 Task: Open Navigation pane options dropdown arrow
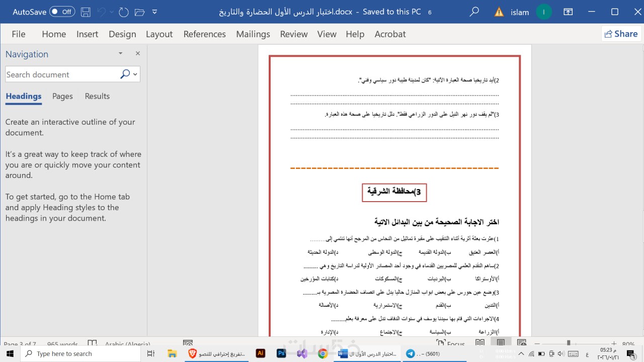[x=120, y=53]
